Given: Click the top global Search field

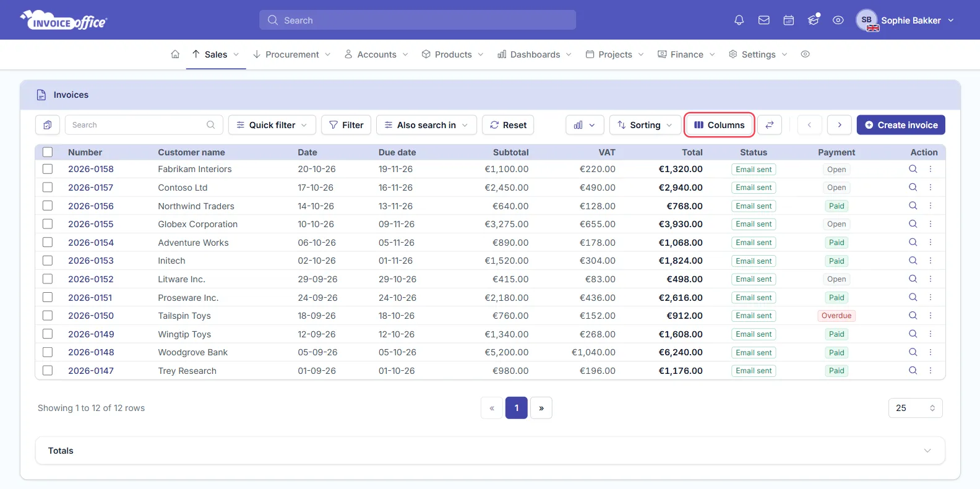Looking at the screenshot, I should point(418,20).
